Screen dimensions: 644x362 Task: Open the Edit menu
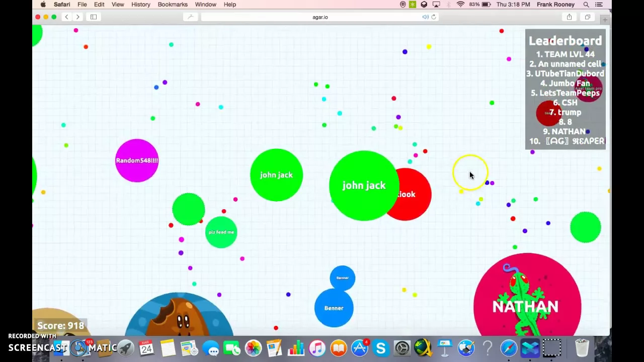pyautogui.click(x=99, y=5)
